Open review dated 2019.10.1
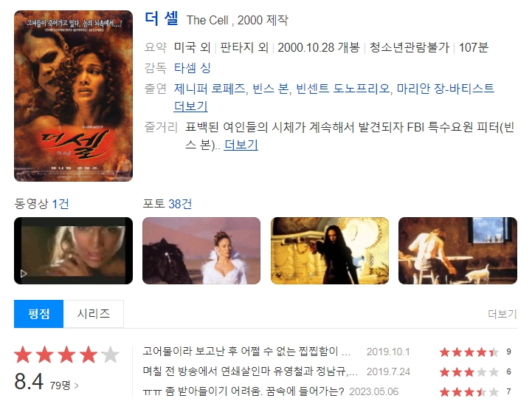532x404 pixels. point(246,352)
